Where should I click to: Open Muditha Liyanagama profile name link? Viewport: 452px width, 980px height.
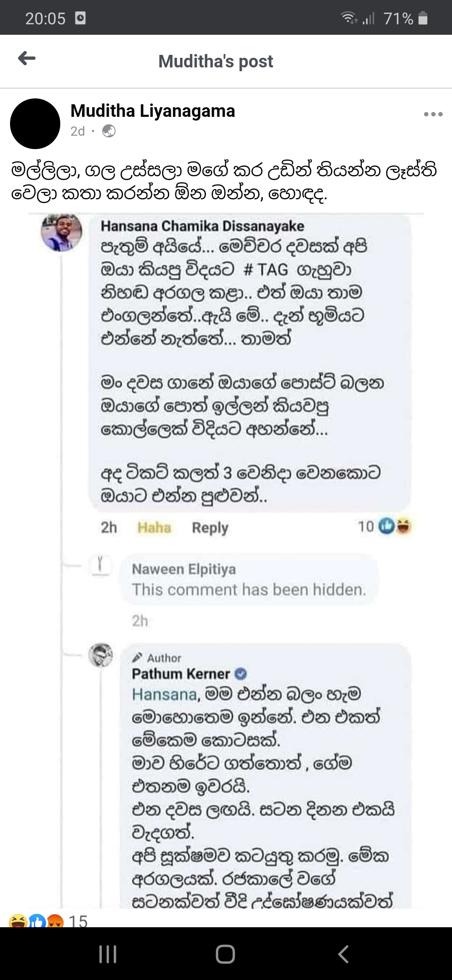point(153,111)
